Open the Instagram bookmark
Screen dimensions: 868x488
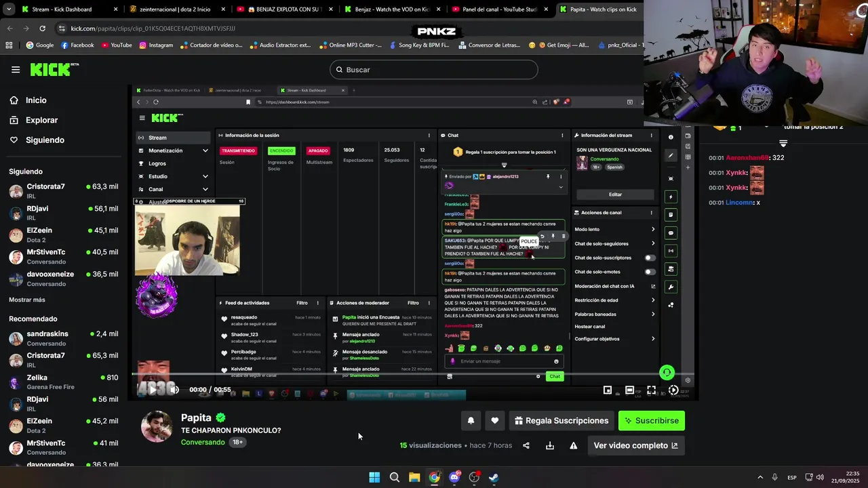156,45
